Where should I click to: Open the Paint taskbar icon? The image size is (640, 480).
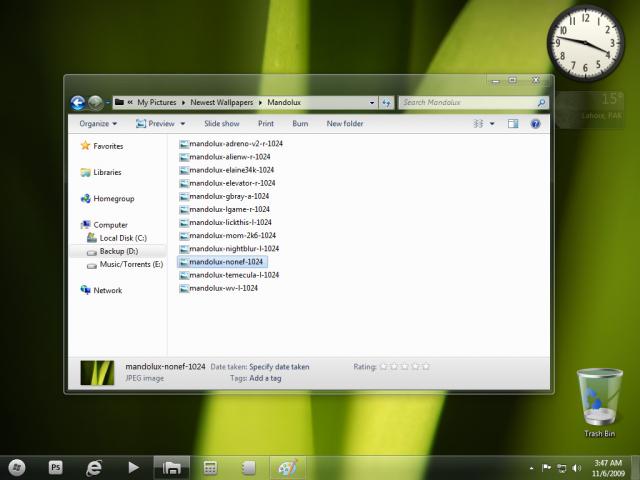(x=288, y=468)
